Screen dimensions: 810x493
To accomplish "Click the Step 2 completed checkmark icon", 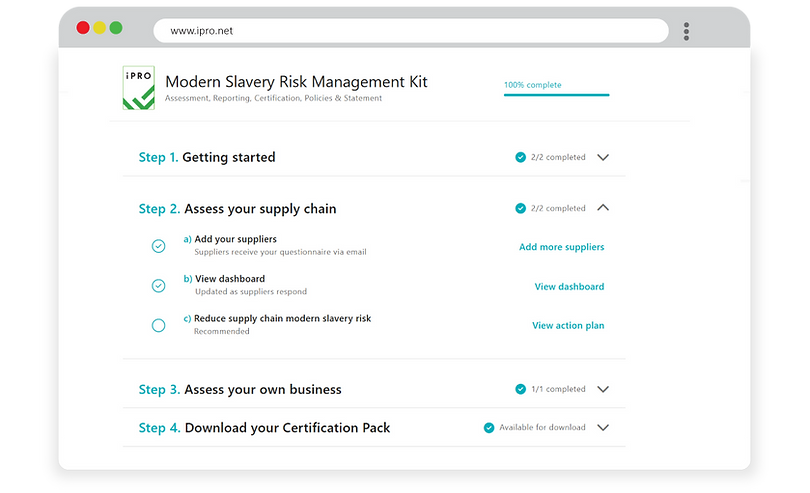I will coord(520,208).
